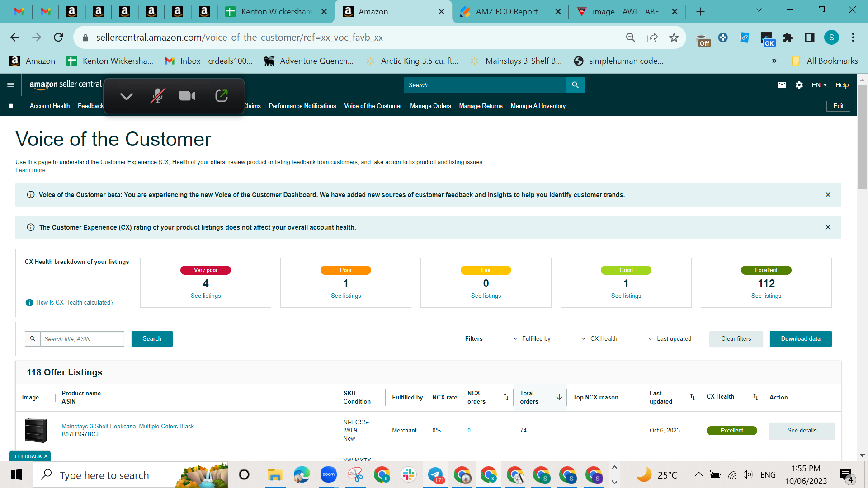Open the All Bookmarks folder

(825, 61)
